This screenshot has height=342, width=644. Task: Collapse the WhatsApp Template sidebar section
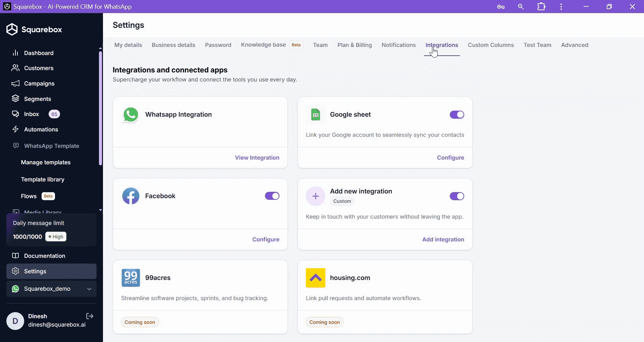point(51,146)
